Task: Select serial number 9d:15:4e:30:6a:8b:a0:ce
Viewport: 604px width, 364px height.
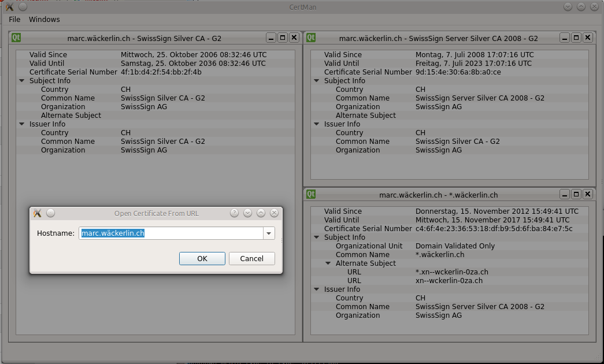Action: click(x=458, y=72)
